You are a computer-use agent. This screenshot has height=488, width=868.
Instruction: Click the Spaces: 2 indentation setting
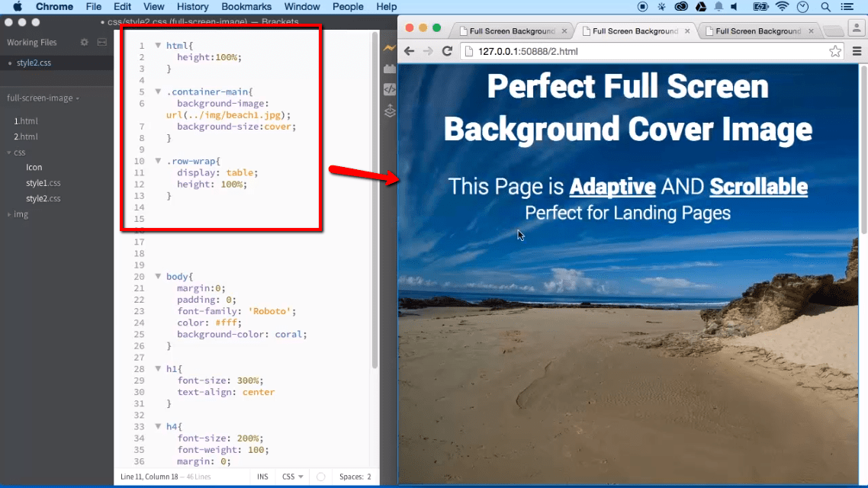[x=355, y=477]
